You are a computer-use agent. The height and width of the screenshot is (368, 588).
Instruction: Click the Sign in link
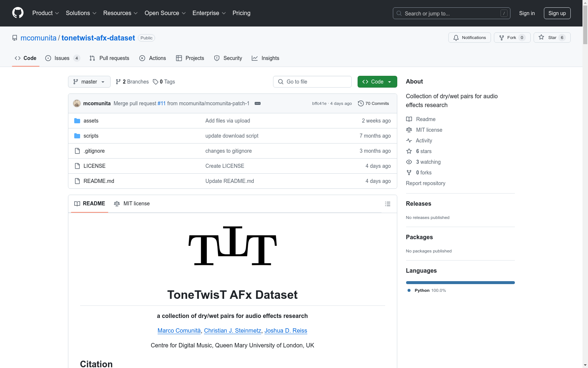(527, 13)
